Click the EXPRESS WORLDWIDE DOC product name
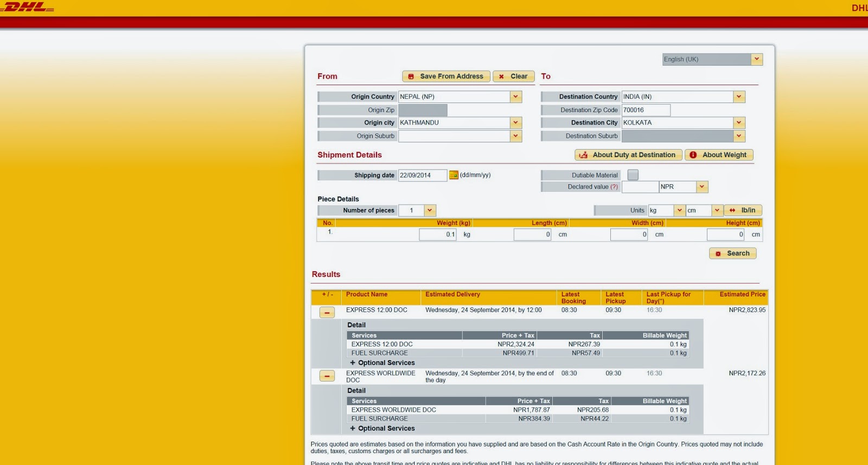The width and height of the screenshot is (868, 465). [x=381, y=377]
